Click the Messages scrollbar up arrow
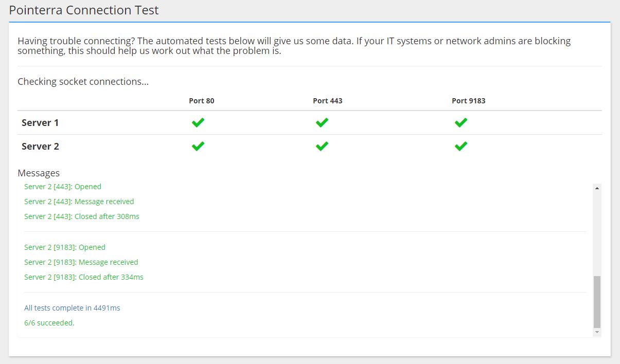Image resolution: width=620 pixels, height=364 pixels. click(597, 188)
